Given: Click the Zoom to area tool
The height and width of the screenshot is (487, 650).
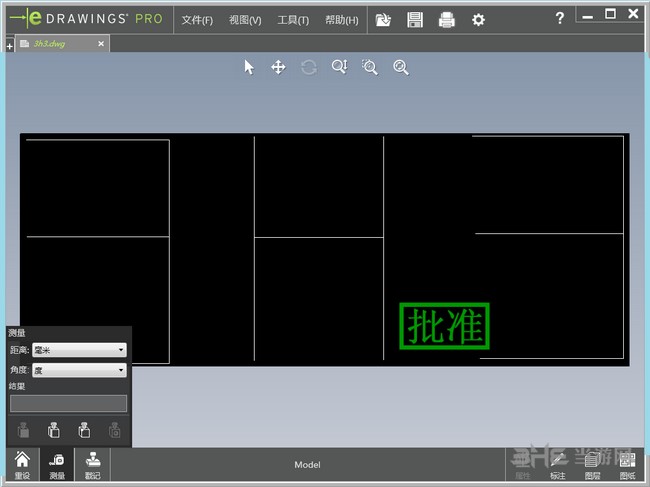Looking at the screenshot, I should (x=370, y=67).
